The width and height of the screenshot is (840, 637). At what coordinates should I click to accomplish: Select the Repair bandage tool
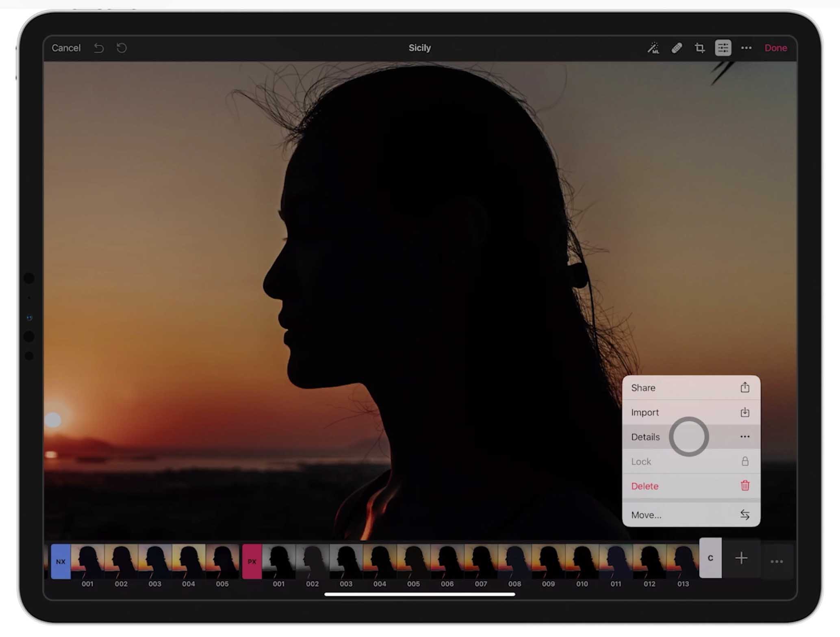pyautogui.click(x=676, y=48)
